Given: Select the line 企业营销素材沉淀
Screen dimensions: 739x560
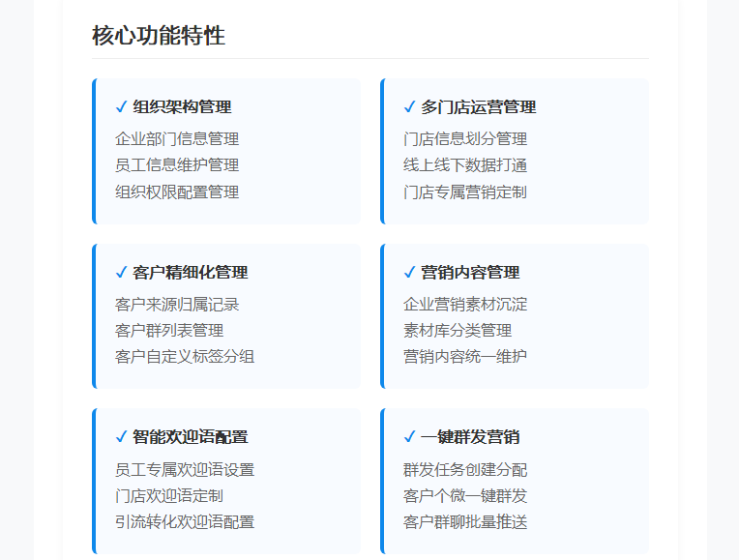Looking at the screenshot, I should point(465,305).
